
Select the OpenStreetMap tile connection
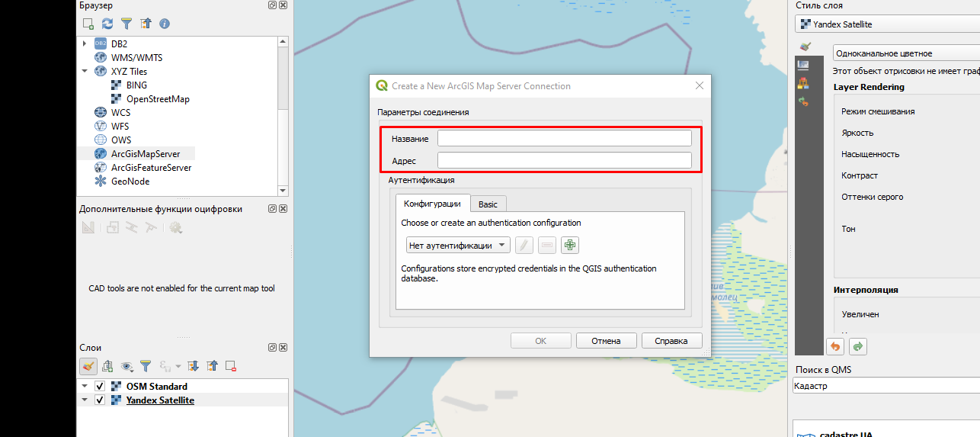[x=158, y=98]
